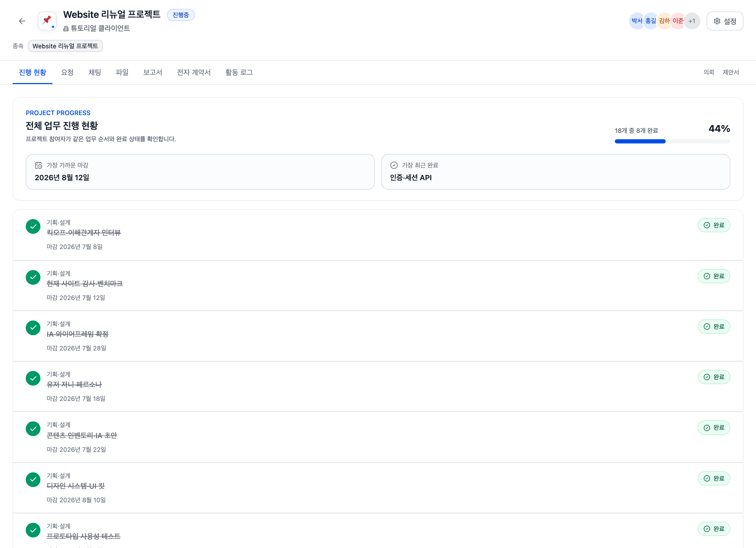Viewport: 756px width, 548px height.
Task: Open the 전자 계약서 tab
Action: click(194, 73)
